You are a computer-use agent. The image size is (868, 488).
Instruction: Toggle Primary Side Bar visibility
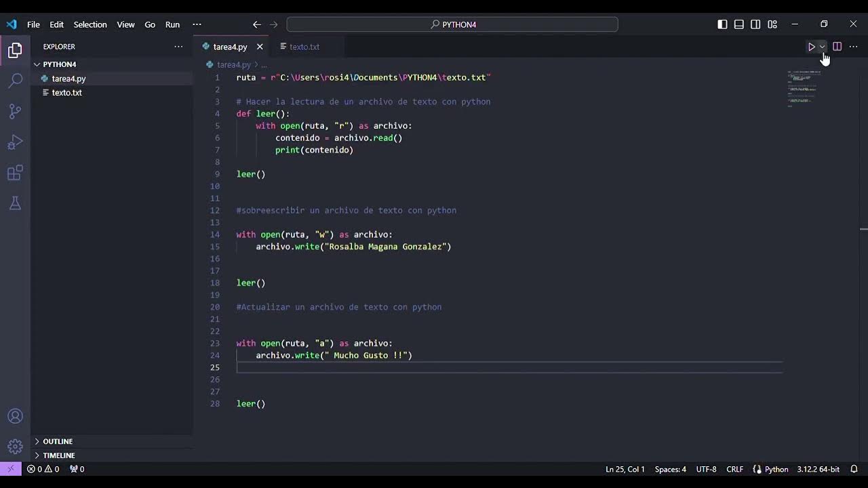click(x=723, y=24)
